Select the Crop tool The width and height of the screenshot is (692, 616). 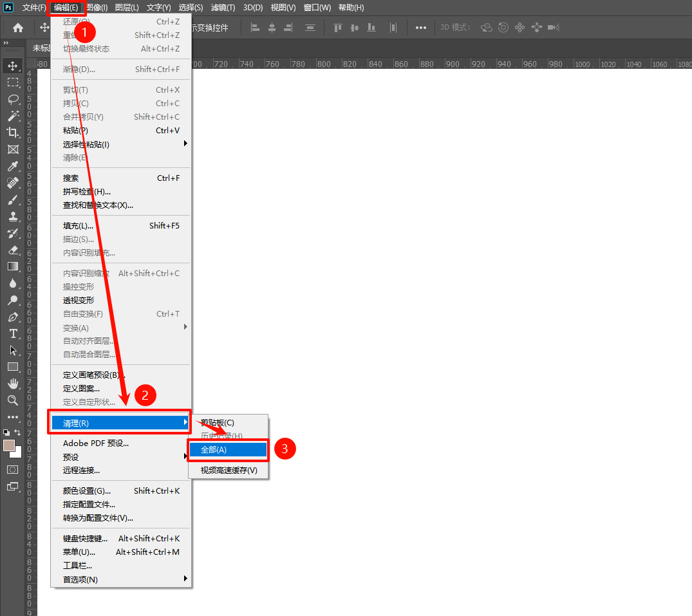tap(13, 133)
